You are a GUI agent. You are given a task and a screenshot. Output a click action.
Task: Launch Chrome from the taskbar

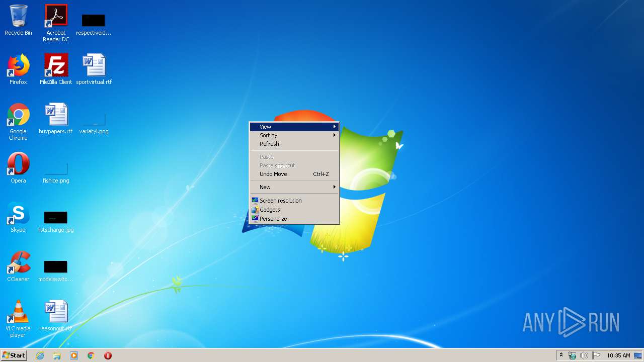pyautogui.click(x=91, y=355)
